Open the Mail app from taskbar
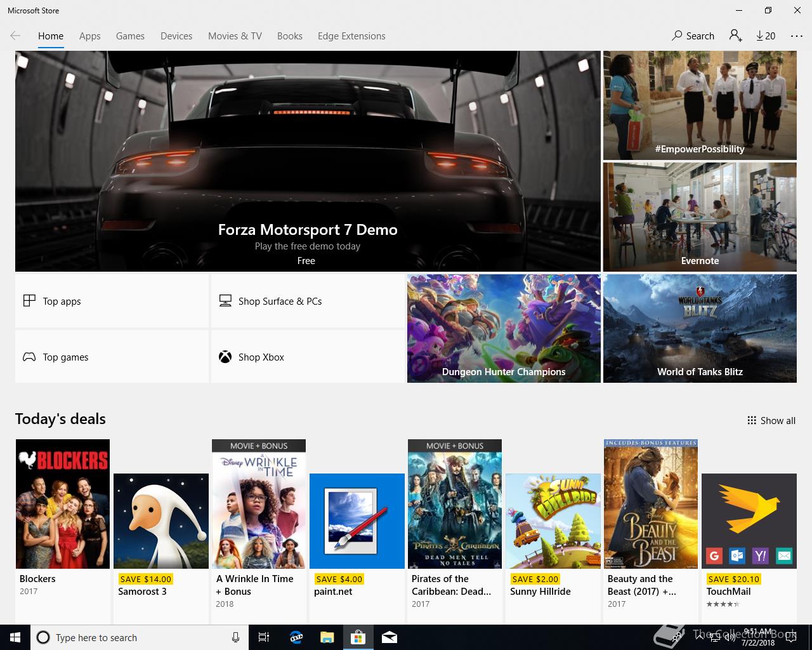 click(x=390, y=637)
